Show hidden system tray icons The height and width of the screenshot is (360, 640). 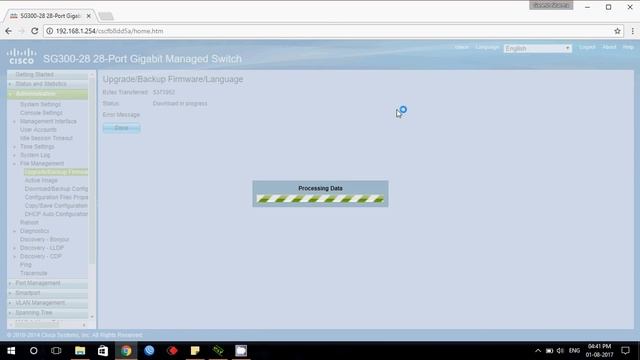(x=538, y=351)
